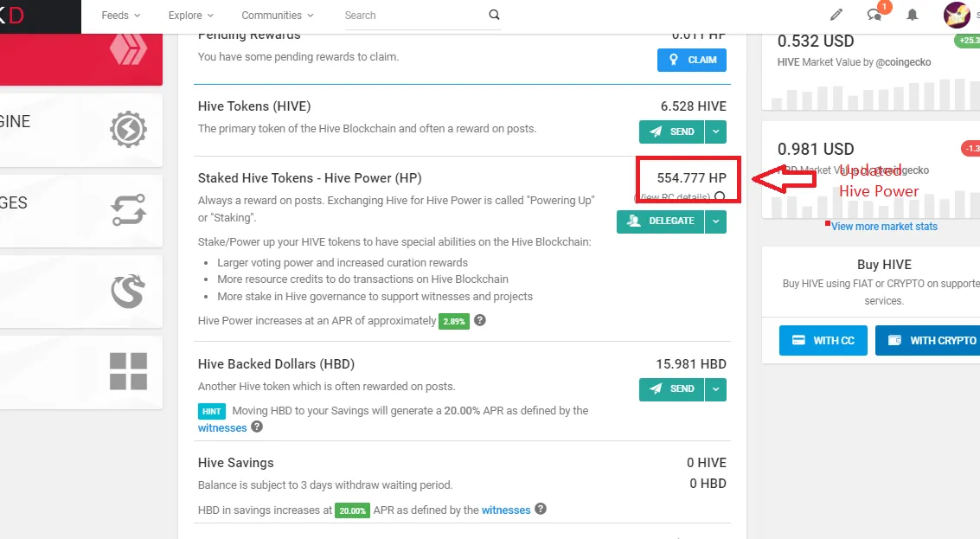The image size is (980, 539).
Task: Click the pencil write-post icon
Action: click(x=836, y=15)
